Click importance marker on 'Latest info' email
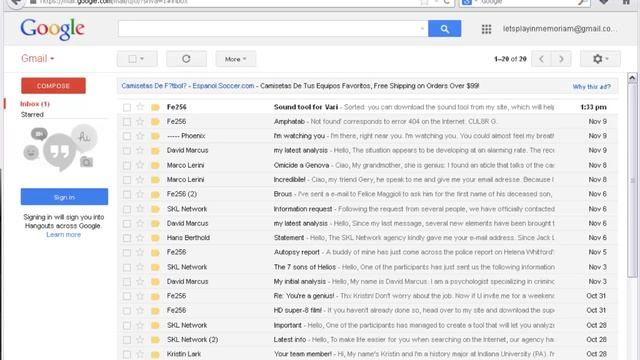This screenshot has height=360, width=640. coord(155,340)
